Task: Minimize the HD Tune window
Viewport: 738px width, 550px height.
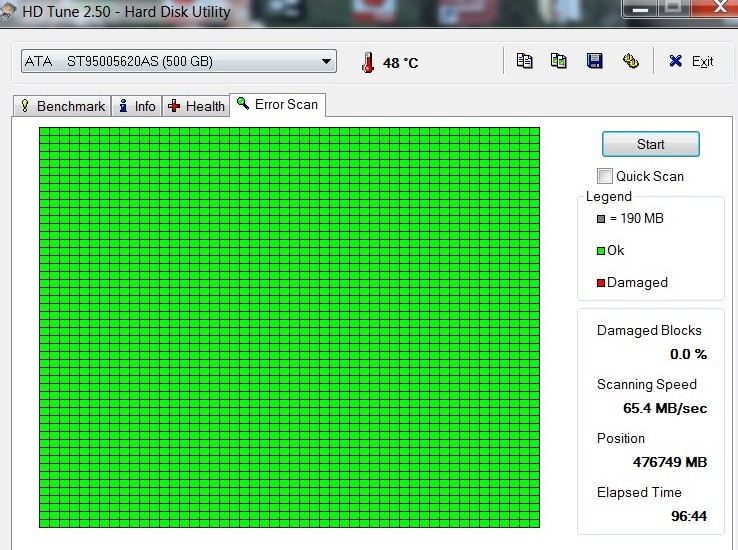Action: click(641, 7)
